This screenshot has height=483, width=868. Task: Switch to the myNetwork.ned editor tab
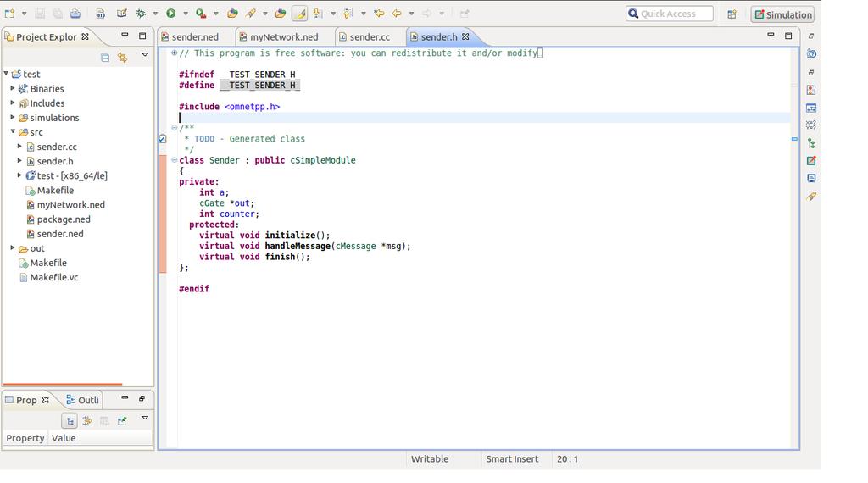point(284,37)
